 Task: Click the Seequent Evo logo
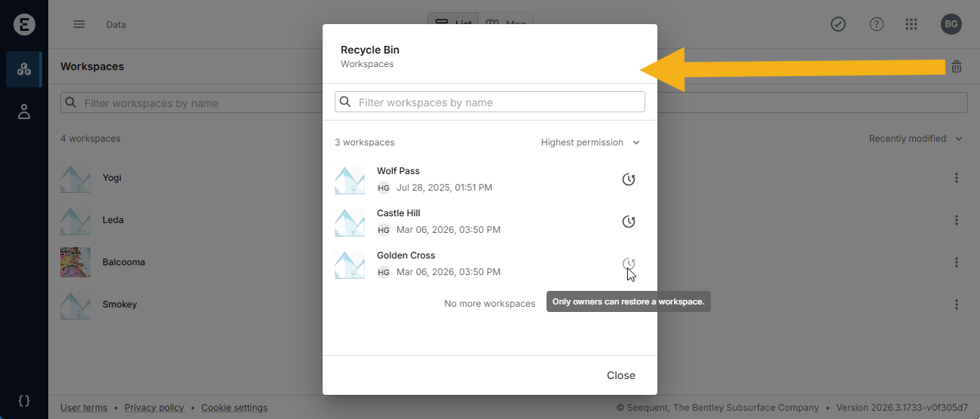coord(24,24)
